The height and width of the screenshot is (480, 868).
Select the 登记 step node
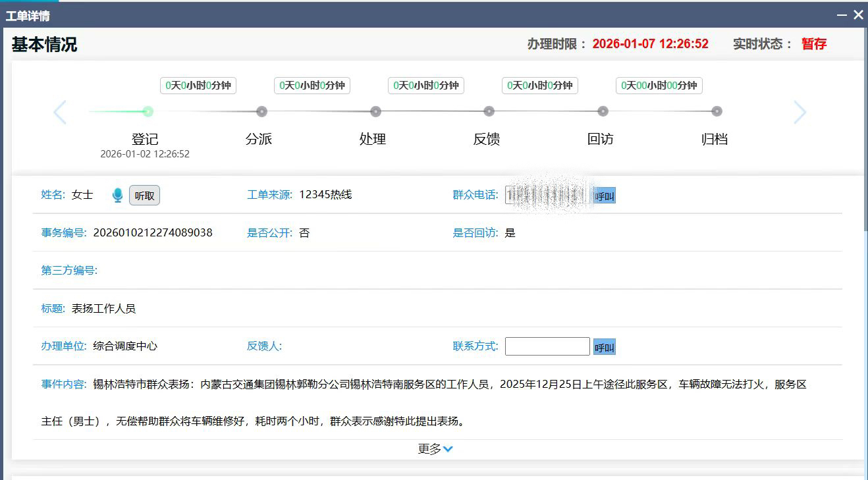coord(148,111)
